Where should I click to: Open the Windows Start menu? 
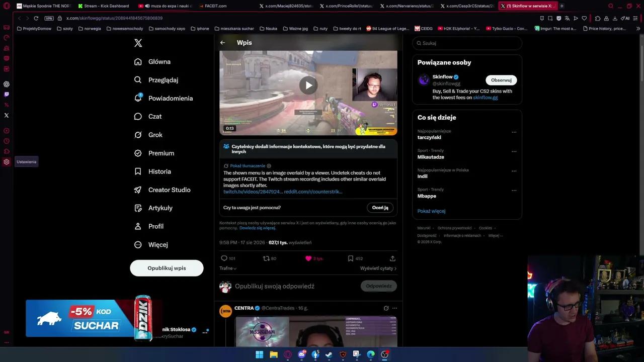click(x=259, y=354)
